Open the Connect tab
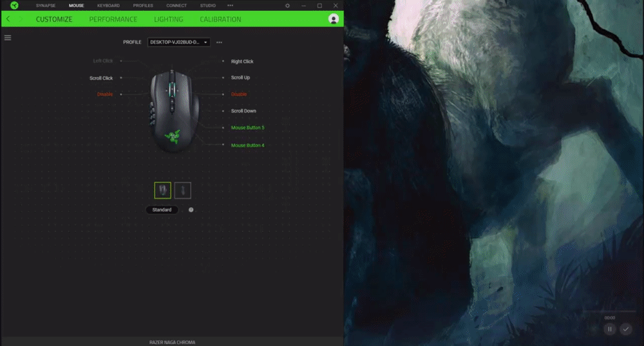 tap(176, 6)
